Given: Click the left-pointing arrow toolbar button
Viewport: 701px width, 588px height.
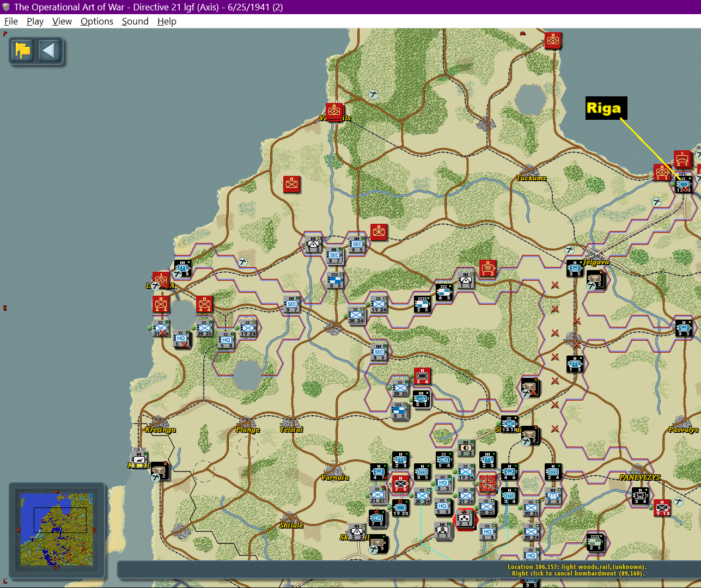Looking at the screenshot, I should pos(48,51).
